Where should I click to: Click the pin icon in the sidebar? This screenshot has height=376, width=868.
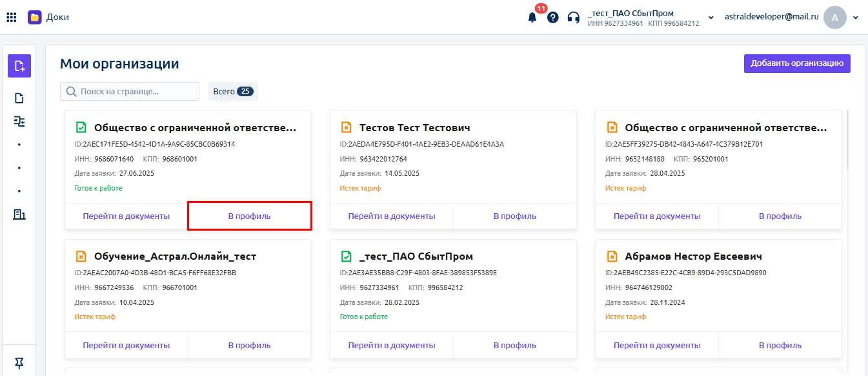(x=19, y=364)
